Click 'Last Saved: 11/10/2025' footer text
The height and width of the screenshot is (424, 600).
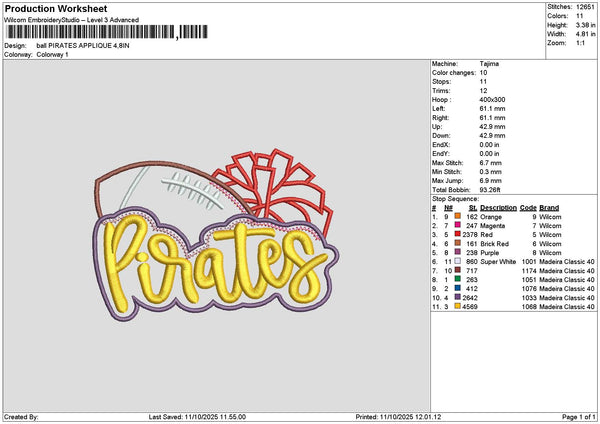tap(197, 417)
